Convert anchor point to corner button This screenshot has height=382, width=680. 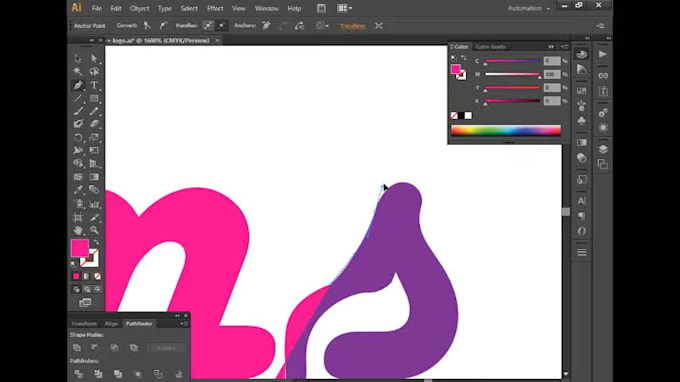[147, 26]
